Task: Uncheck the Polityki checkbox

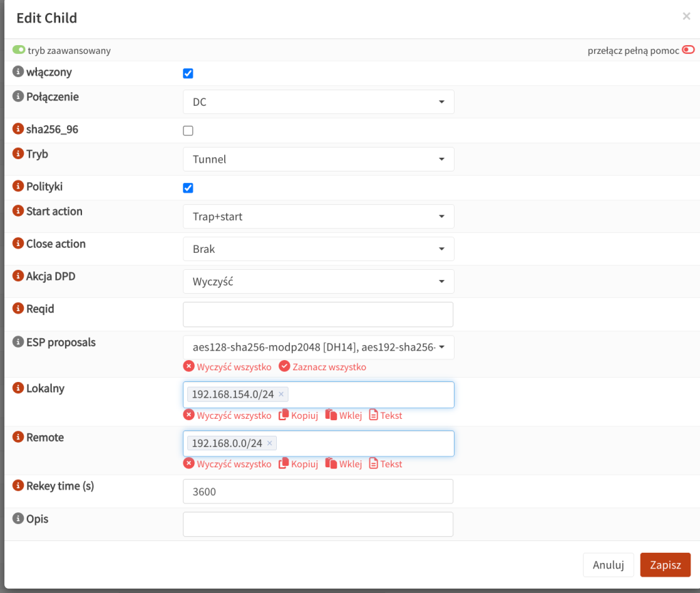Action: 188,188
